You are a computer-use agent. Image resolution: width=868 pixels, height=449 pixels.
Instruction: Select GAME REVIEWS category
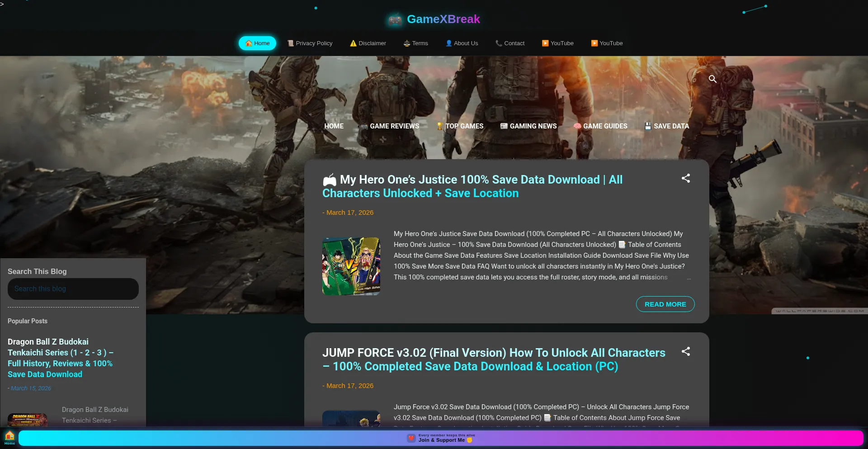(390, 126)
